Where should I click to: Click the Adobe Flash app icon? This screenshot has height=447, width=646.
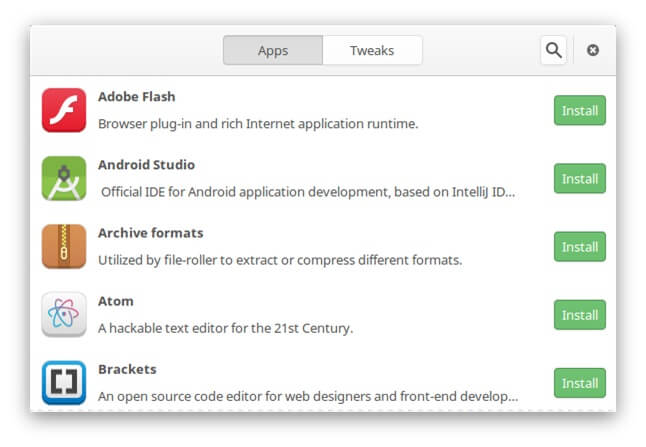coord(64,110)
